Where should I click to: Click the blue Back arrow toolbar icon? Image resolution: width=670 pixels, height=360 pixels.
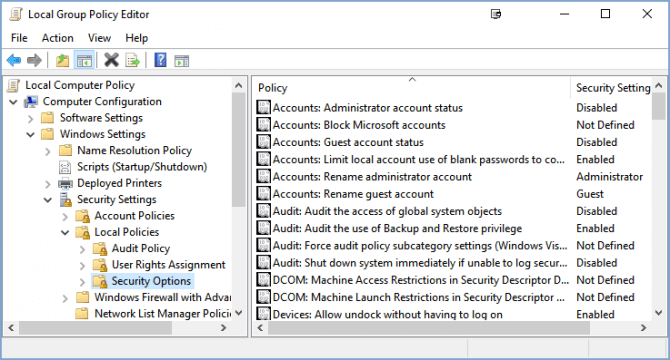(14, 60)
